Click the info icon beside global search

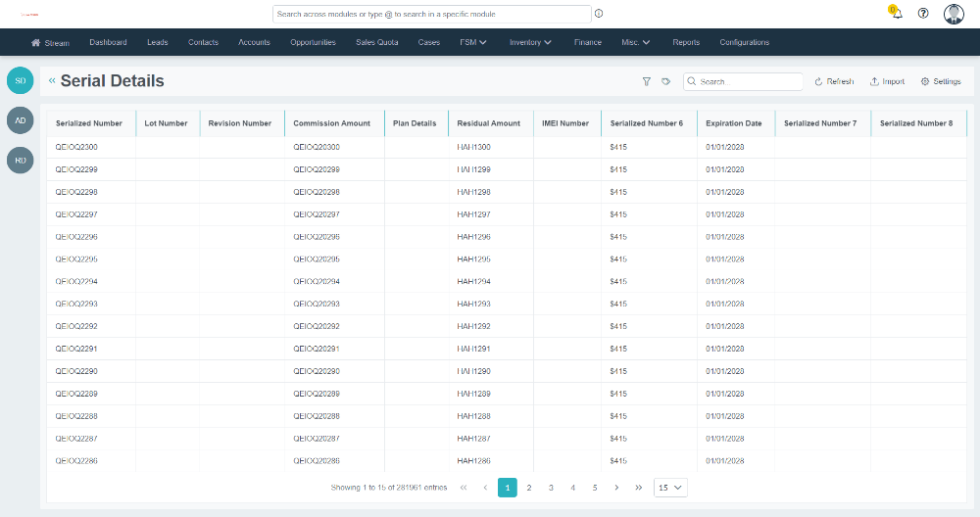click(x=599, y=14)
